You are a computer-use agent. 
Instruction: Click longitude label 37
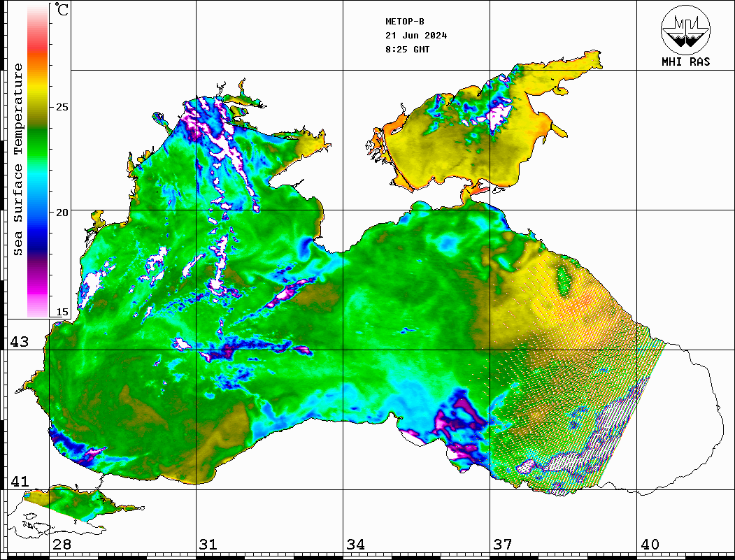[x=503, y=545]
